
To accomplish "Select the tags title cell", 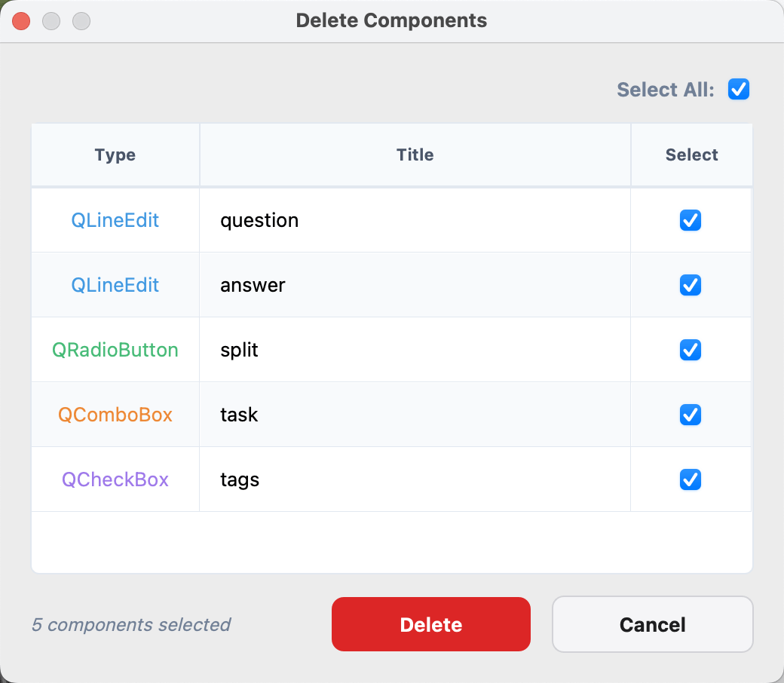I will [415, 479].
